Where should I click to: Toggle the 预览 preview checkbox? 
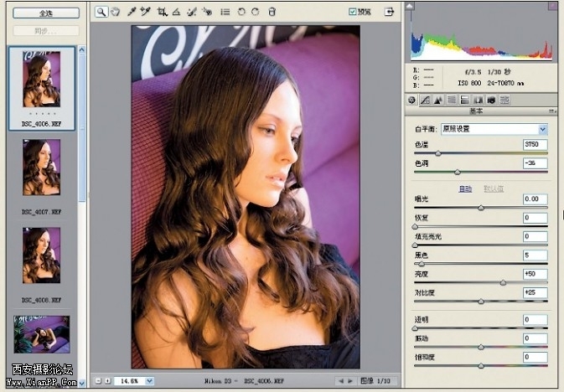tap(353, 13)
